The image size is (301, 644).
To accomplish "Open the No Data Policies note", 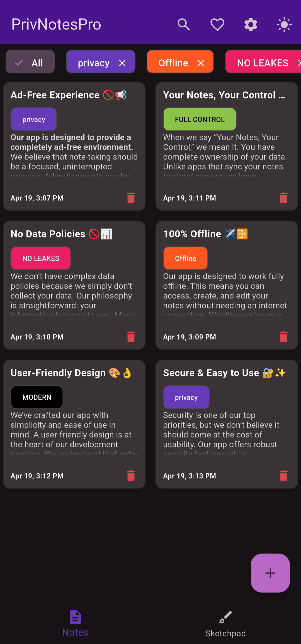I will pyautogui.click(x=74, y=284).
